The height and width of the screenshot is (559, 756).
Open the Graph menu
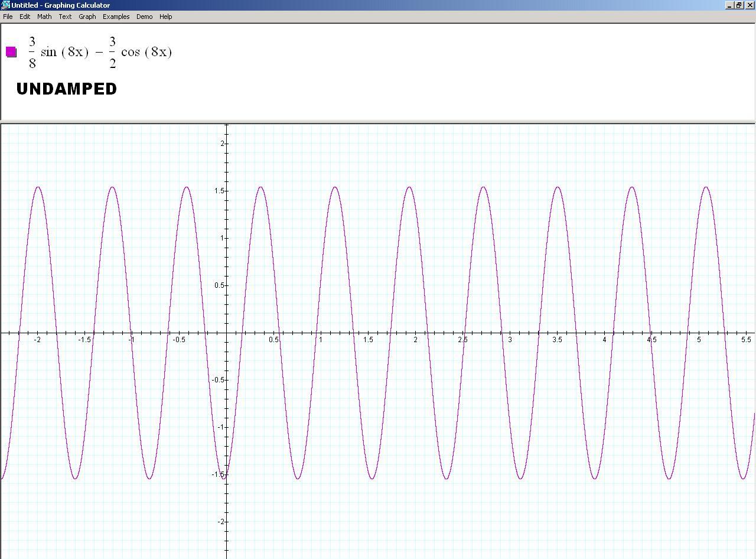point(87,17)
